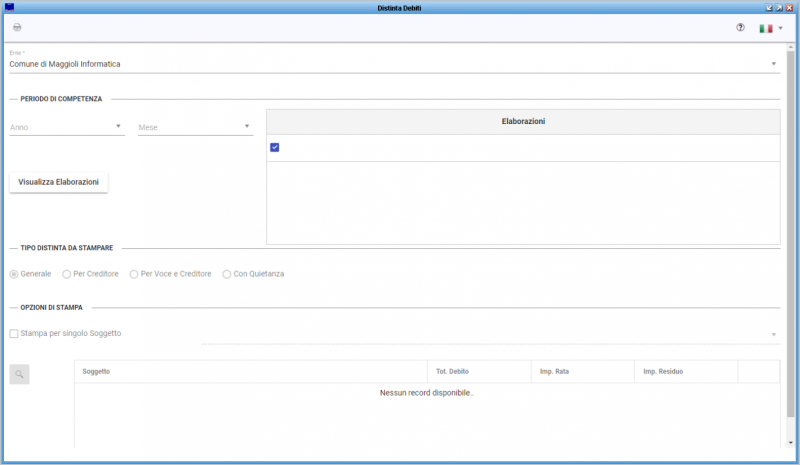The image size is (800, 465).
Task: Click the Italian flag language icon
Action: (x=765, y=29)
